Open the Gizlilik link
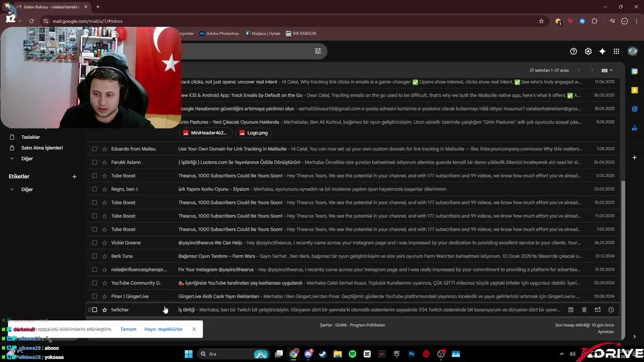The image size is (644, 362). (x=341, y=325)
